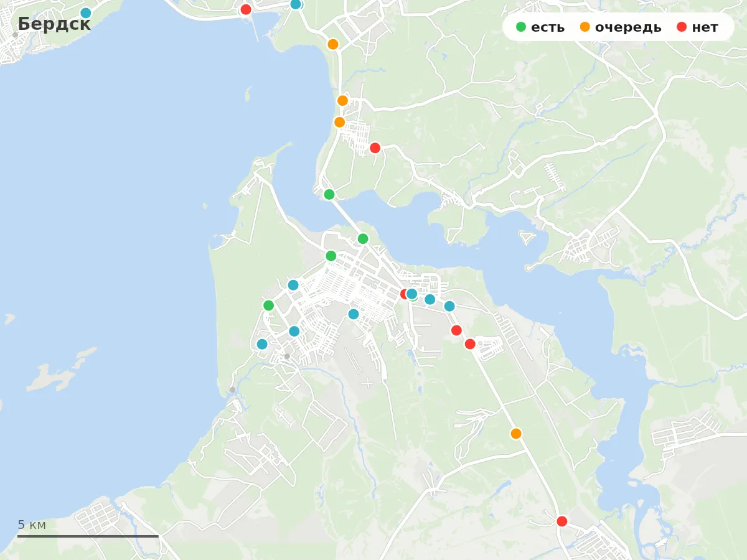The height and width of the screenshot is (560, 747).
Task: Open the teal marker in the central street grid
Action: (354, 314)
